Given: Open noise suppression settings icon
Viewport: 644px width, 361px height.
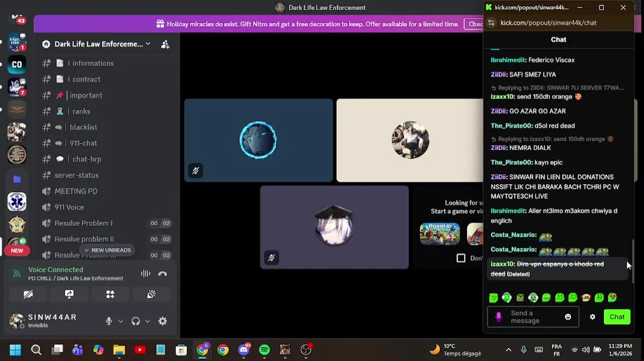Looking at the screenshot, I should coord(145,274).
